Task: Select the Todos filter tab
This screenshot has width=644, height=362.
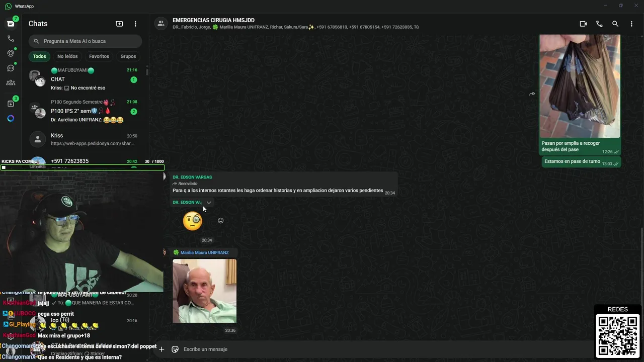Action: 39,56
